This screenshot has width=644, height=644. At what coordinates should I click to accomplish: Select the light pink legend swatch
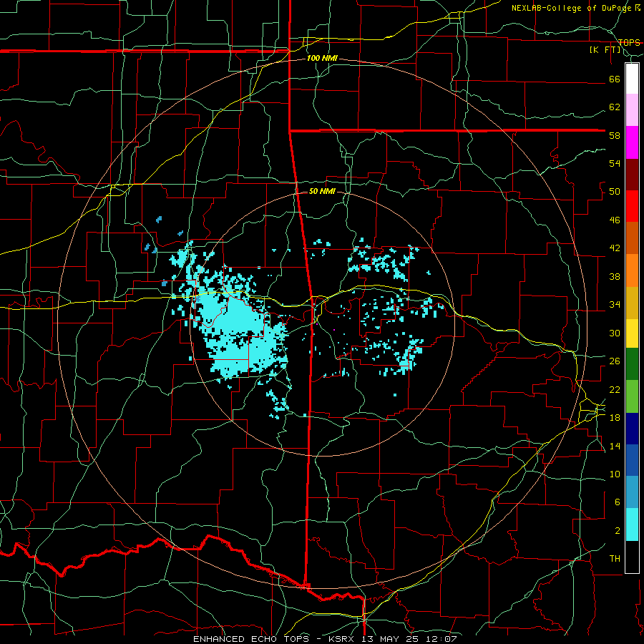tap(632, 110)
